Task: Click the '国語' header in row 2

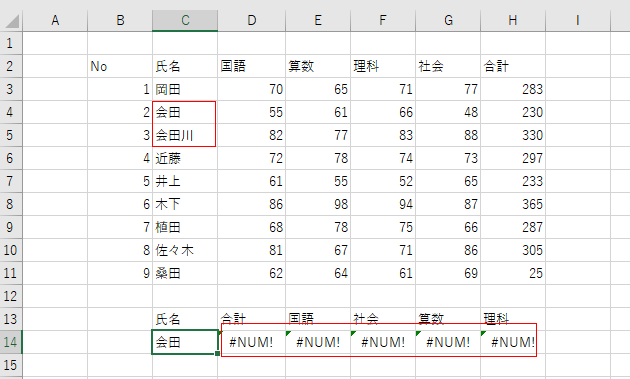Action: pos(252,66)
